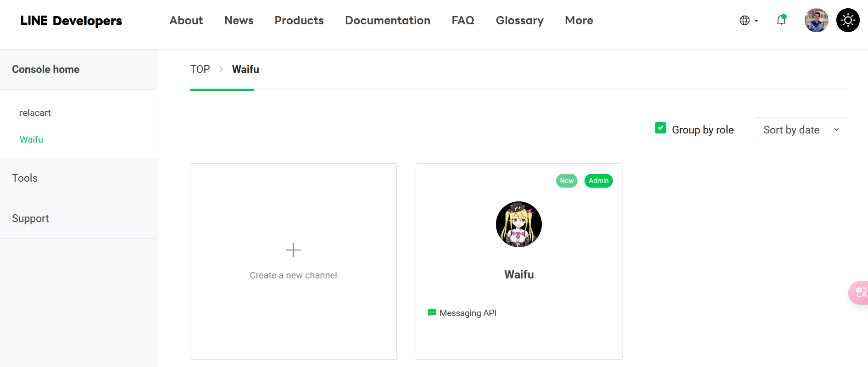
Task: Go to the Products page
Action: pyautogui.click(x=299, y=21)
